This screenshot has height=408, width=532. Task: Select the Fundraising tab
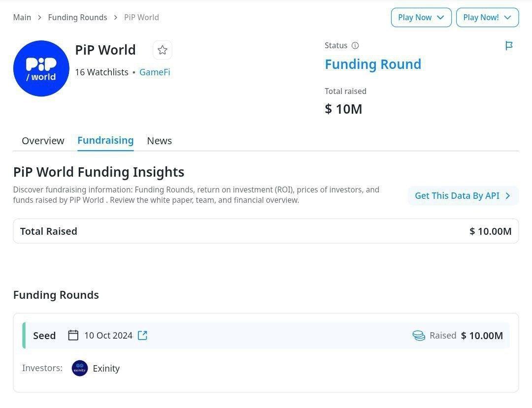click(x=105, y=140)
